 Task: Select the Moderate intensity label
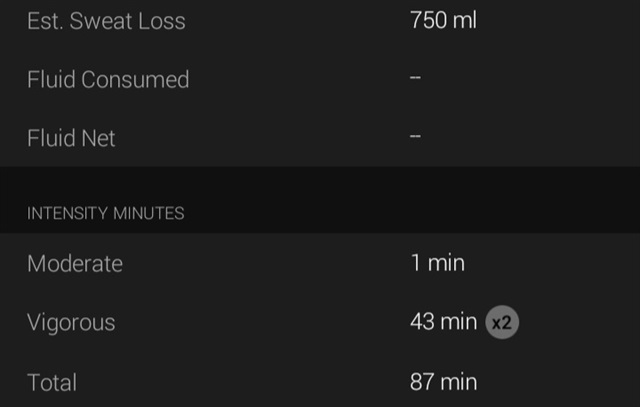click(x=75, y=264)
